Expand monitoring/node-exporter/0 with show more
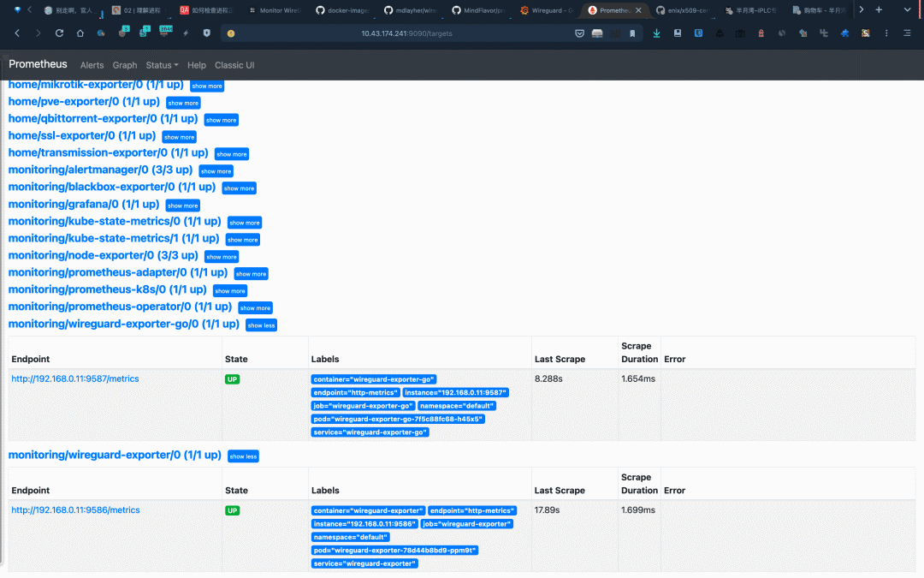The height and width of the screenshot is (578, 924). pos(222,257)
